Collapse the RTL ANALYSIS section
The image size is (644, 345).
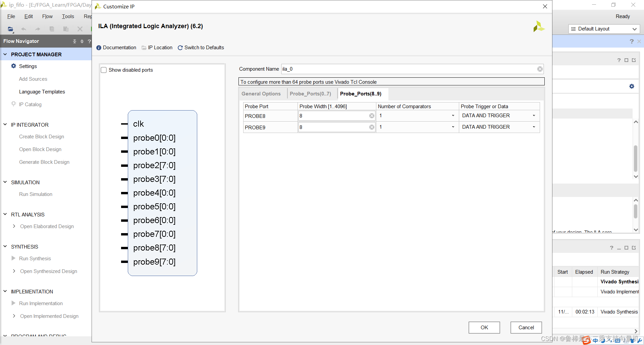click(5, 214)
